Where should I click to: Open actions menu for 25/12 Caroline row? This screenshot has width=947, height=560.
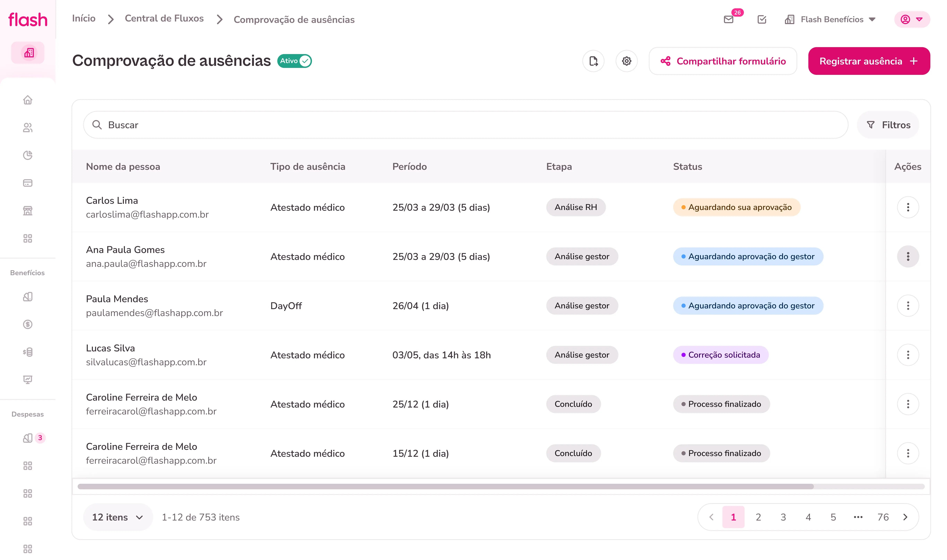click(908, 404)
